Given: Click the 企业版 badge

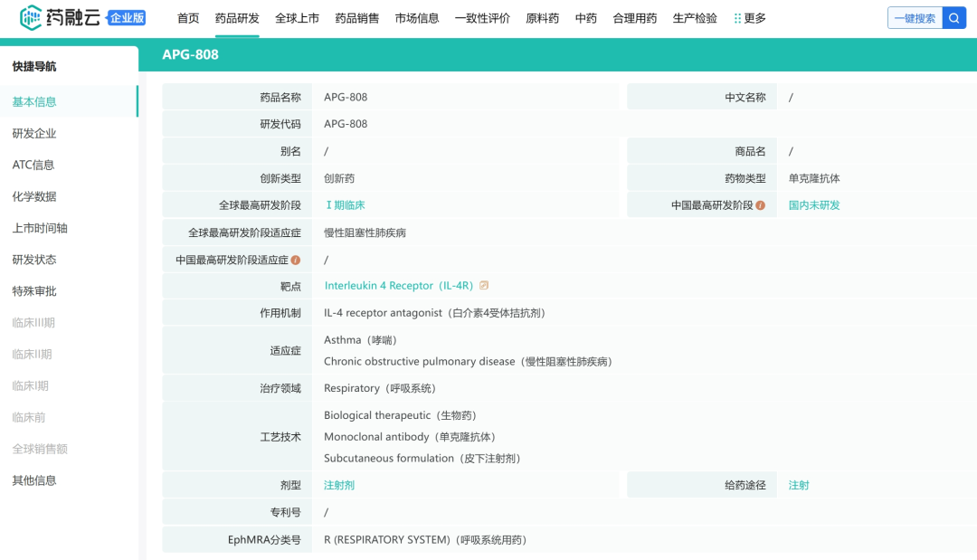Looking at the screenshot, I should coord(127,18).
